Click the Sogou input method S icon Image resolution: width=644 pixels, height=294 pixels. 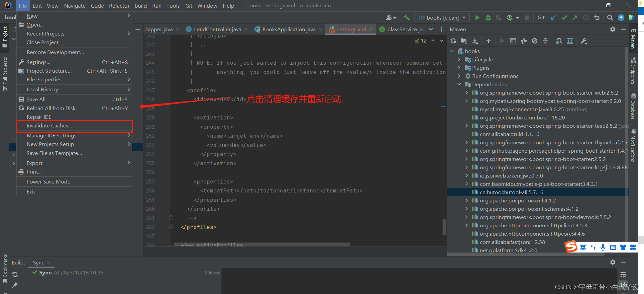(571, 247)
